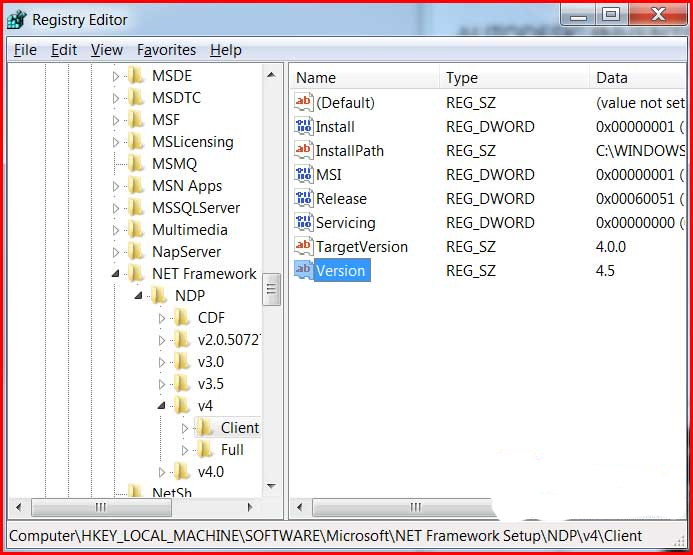Screen dimensions: 693x555
Task: Click the Release DWORD value icon
Action: coord(304,198)
